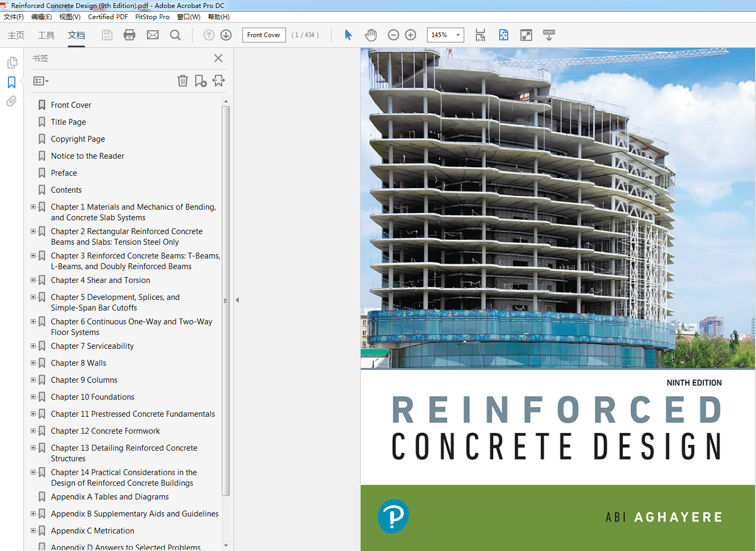Expand Chapter 6 Continuous One-Way bookmark
756x551 pixels.
[33, 322]
